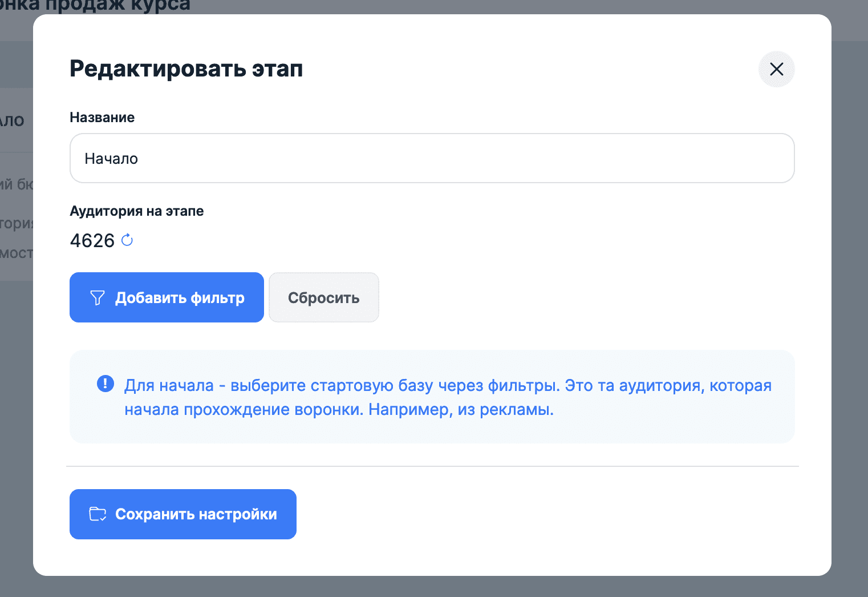Click the dimmed page title behind dialog
This screenshot has width=868, height=597.
pos(97,6)
